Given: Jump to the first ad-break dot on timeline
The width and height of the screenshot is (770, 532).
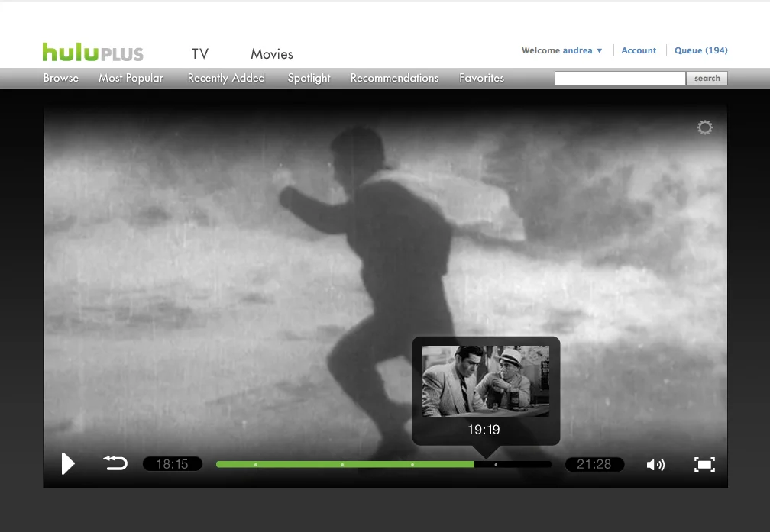Looking at the screenshot, I should point(255,464).
